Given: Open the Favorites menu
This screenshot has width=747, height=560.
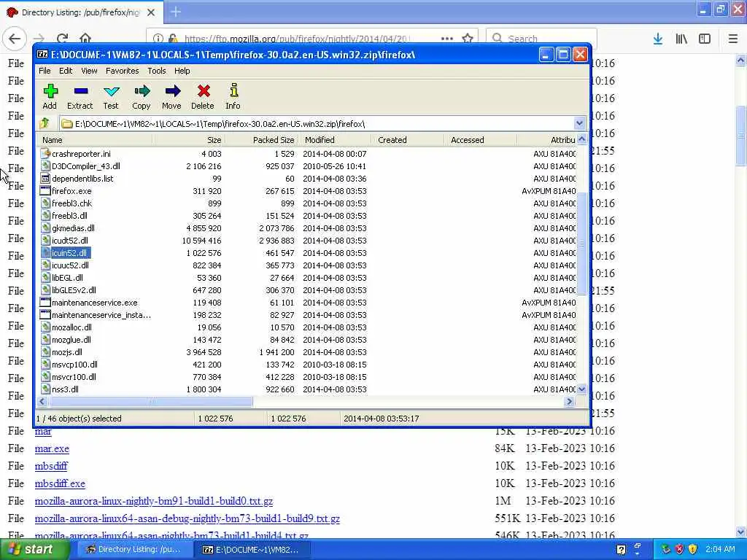Looking at the screenshot, I should click(123, 71).
